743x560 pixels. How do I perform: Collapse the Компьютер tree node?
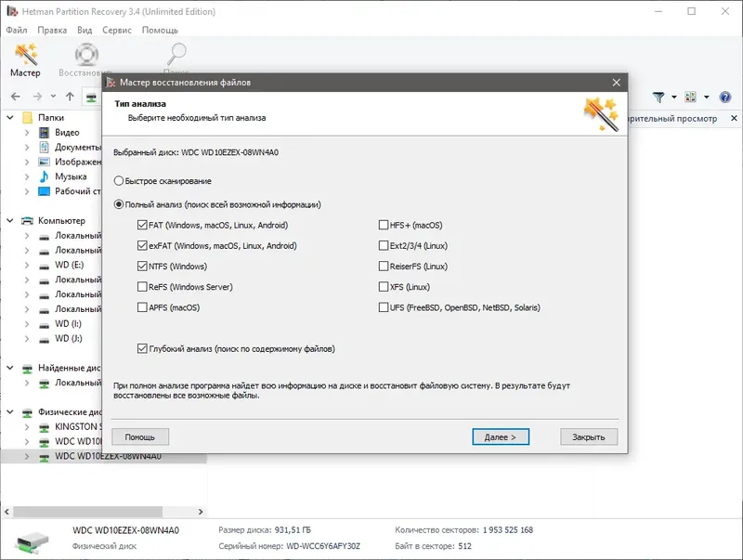point(10,221)
